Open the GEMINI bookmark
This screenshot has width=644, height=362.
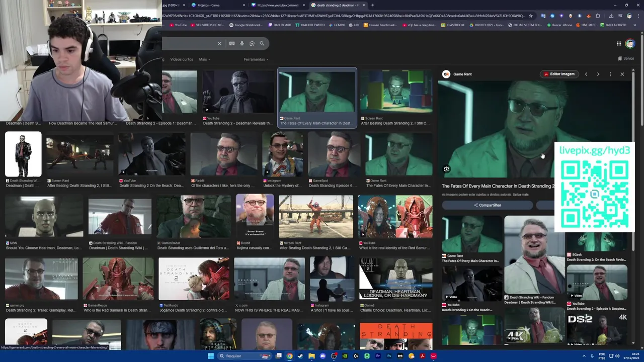(337, 25)
